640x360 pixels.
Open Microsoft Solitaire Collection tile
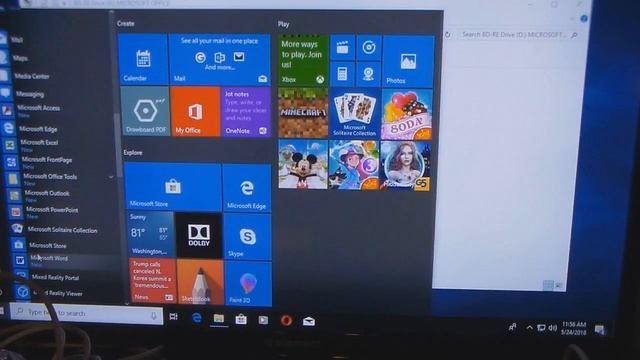pos(354,113)
